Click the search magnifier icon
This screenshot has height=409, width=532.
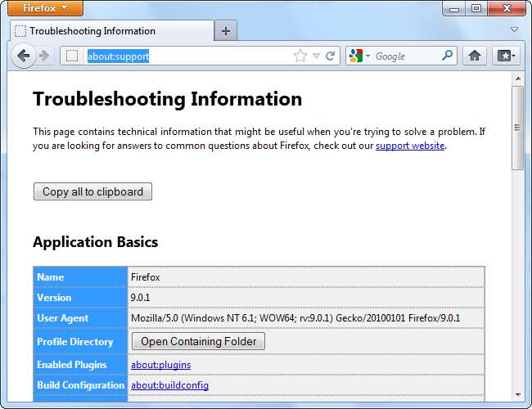point(447,56)
